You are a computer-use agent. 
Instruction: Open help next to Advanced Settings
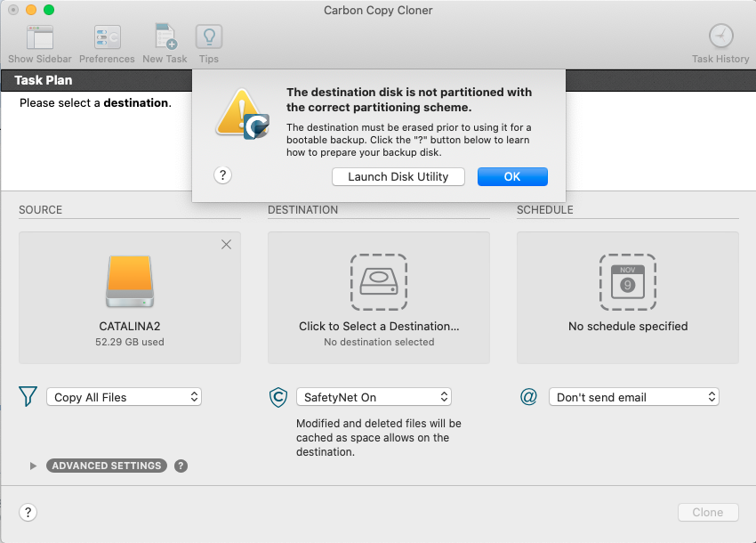[181, 466]
